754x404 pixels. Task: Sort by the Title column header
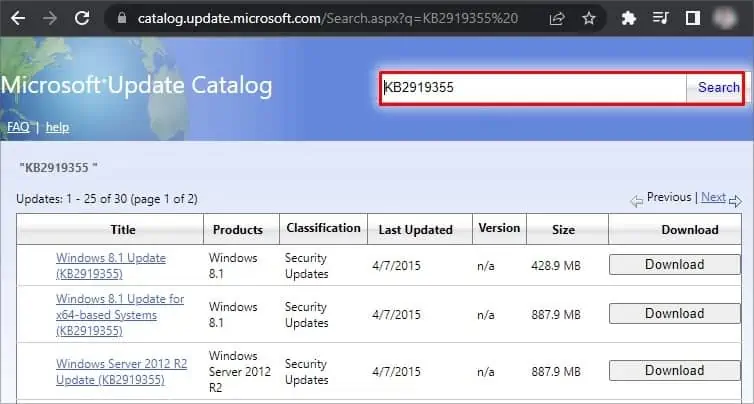click(110, 229)
